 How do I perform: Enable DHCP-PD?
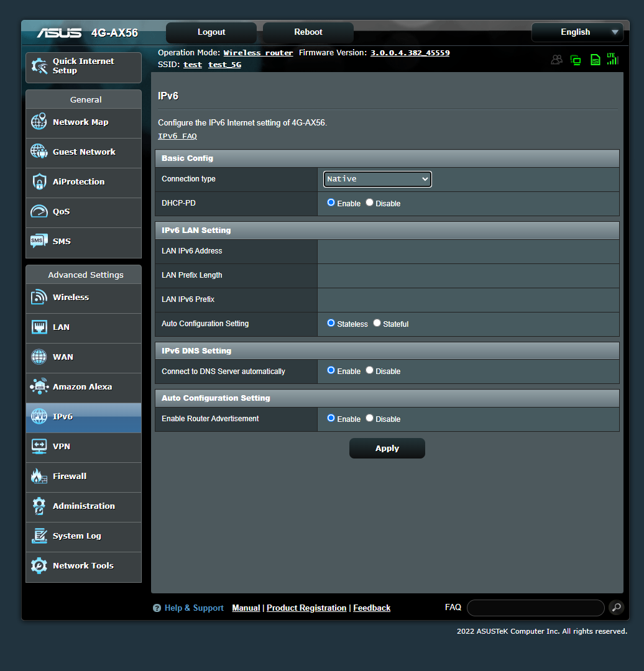click(331, 203)
